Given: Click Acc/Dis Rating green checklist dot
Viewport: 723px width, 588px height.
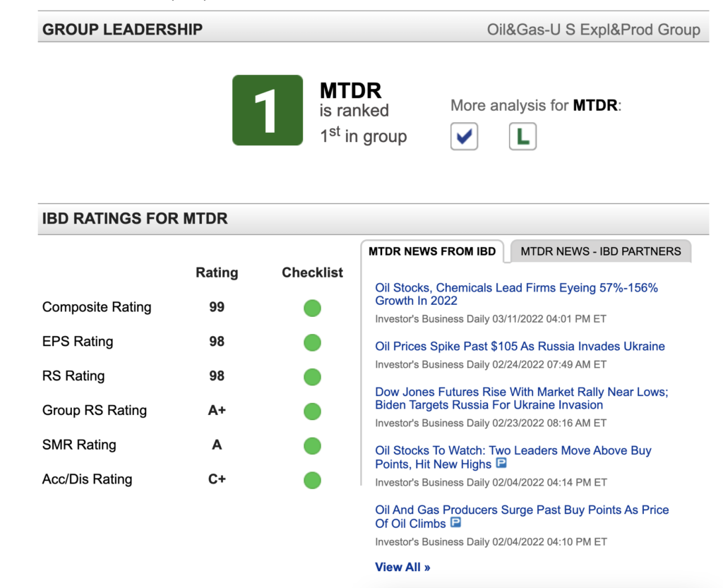Looking at the screenshot, I should pyautogui.click(x=312, y=480).
